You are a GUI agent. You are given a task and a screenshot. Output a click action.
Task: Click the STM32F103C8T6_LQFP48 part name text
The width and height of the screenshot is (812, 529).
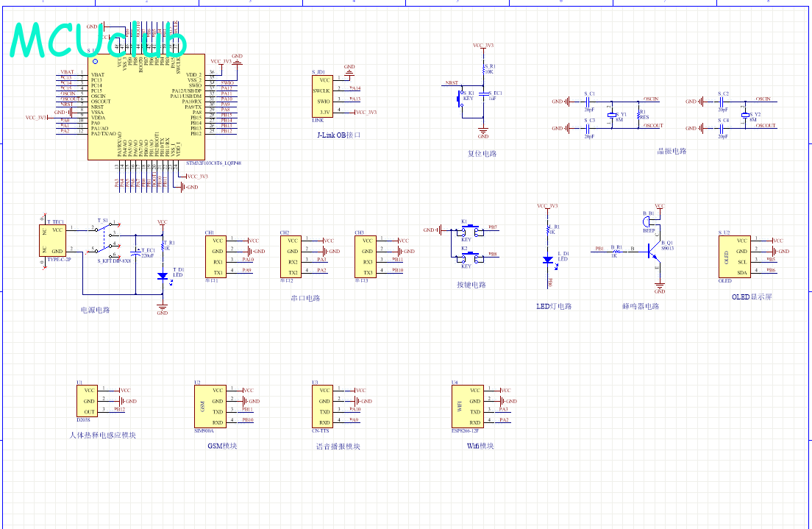pos(213,163)
